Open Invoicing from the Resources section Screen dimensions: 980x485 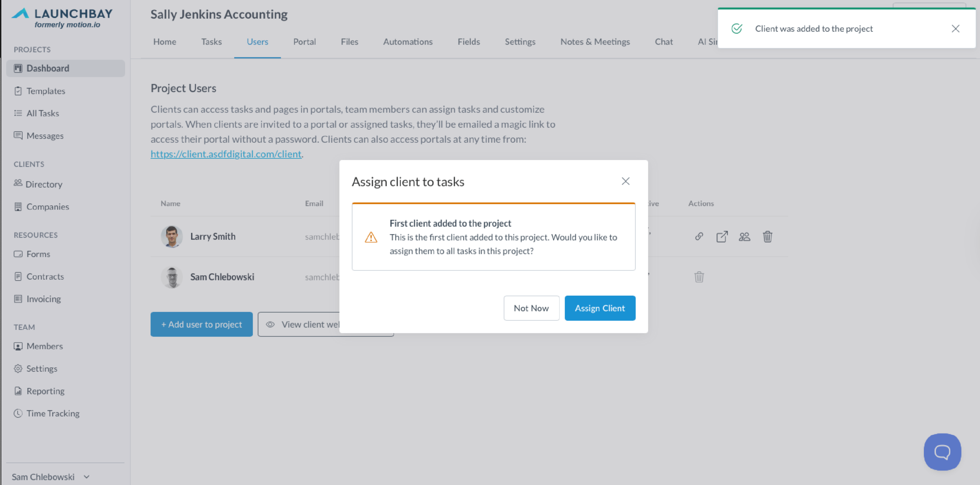43,299
